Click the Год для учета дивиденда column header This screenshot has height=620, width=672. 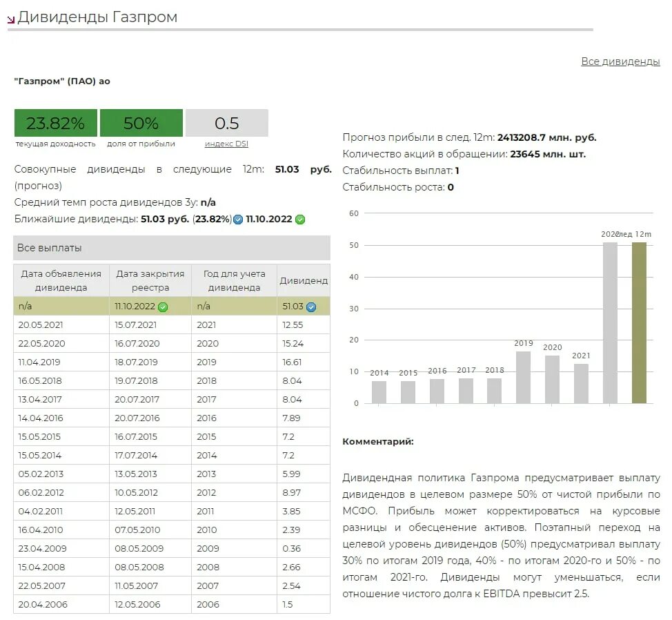pos(234,280)
